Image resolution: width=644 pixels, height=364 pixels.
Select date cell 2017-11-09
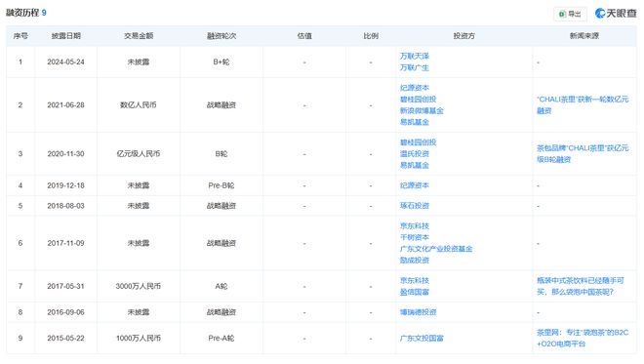pyautogui.click(x=65, y=243)
